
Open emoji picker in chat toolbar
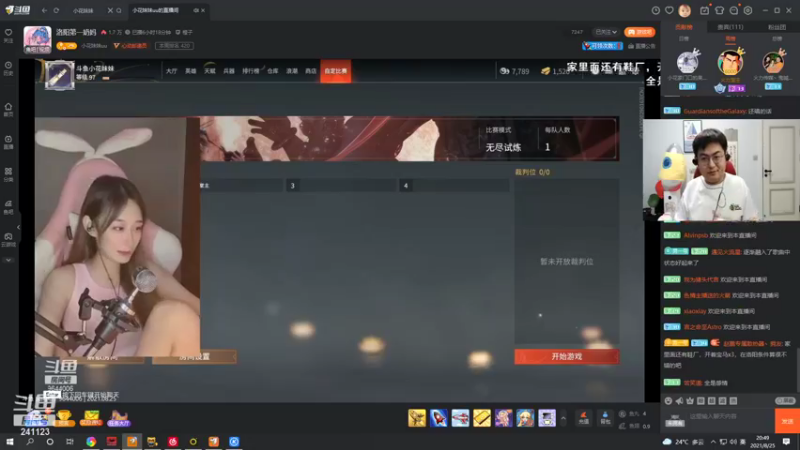(668, 401)
